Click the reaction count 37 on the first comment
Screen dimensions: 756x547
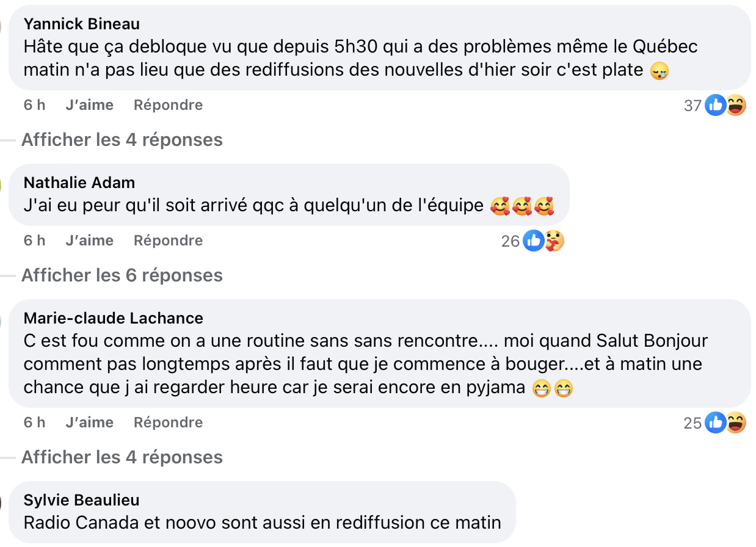pyautogui.click(x=694, y=105)
